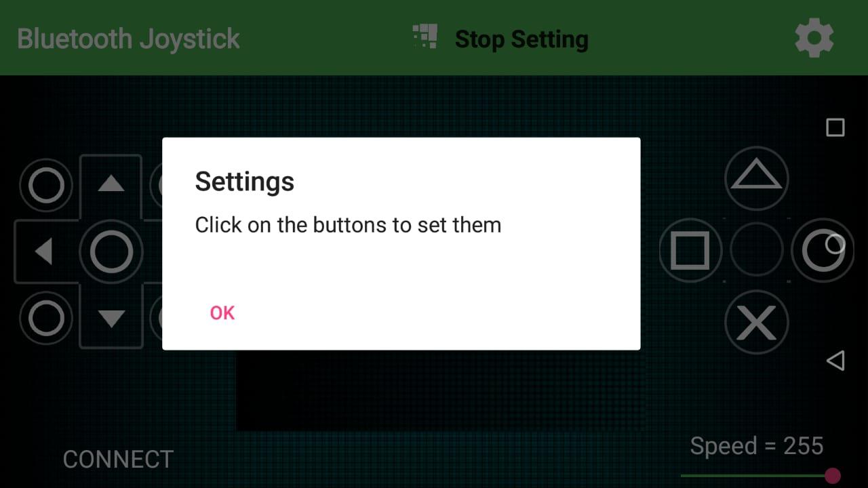Tap the Android back navigation triangle

tap(835, 360)
